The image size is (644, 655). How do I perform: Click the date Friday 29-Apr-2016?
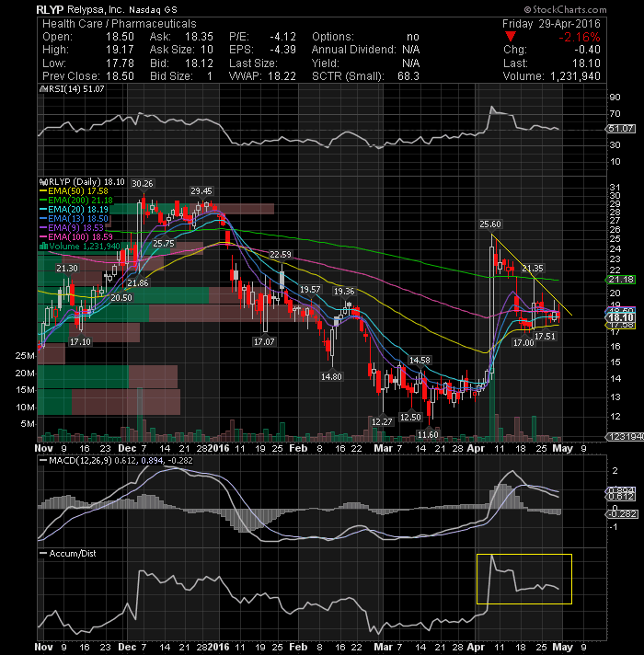point(551,24)
